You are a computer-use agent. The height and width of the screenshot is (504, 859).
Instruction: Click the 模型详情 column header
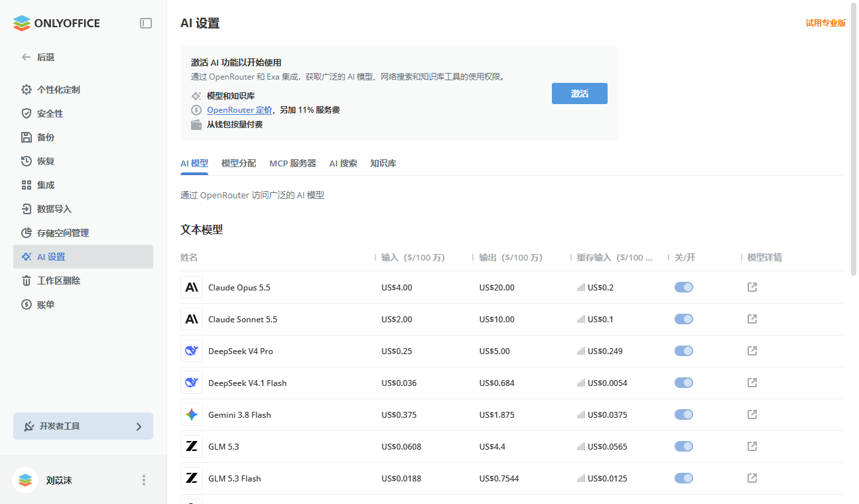[765, 257]
